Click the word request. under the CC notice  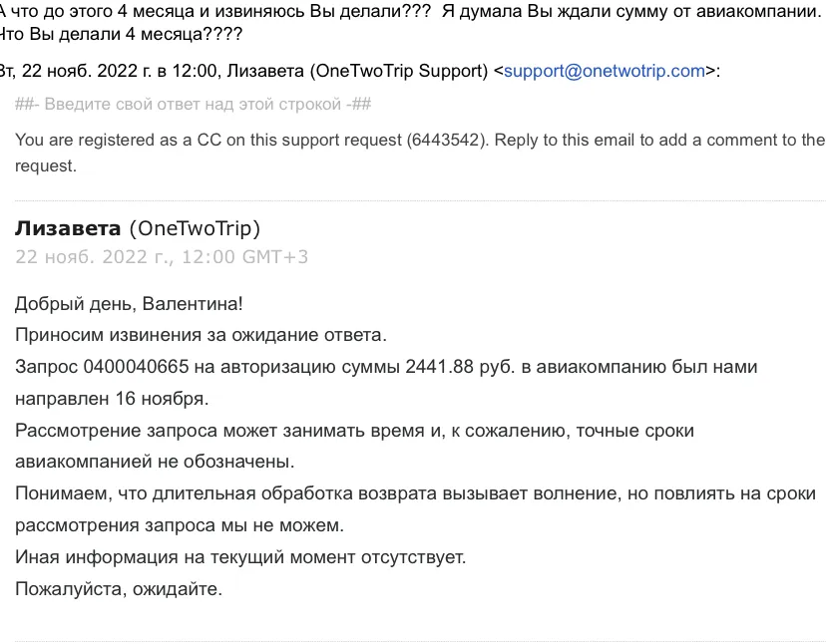click(46, 166)
